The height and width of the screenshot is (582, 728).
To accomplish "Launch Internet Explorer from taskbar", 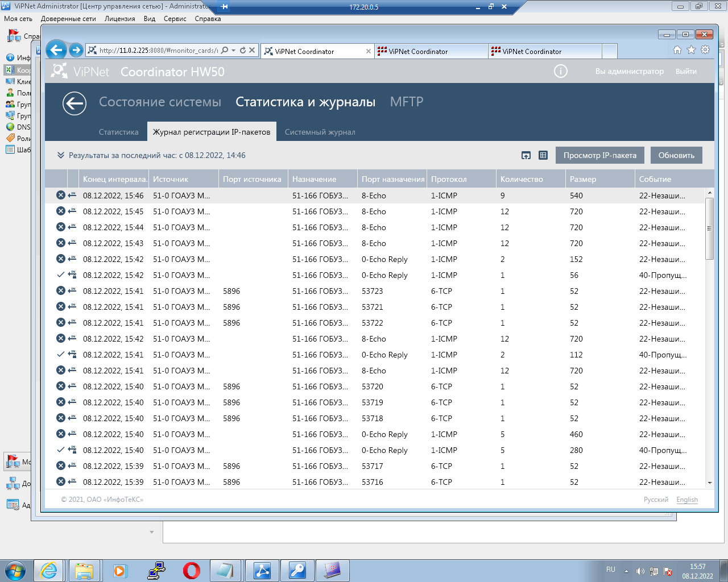I will tap(49, 571).
